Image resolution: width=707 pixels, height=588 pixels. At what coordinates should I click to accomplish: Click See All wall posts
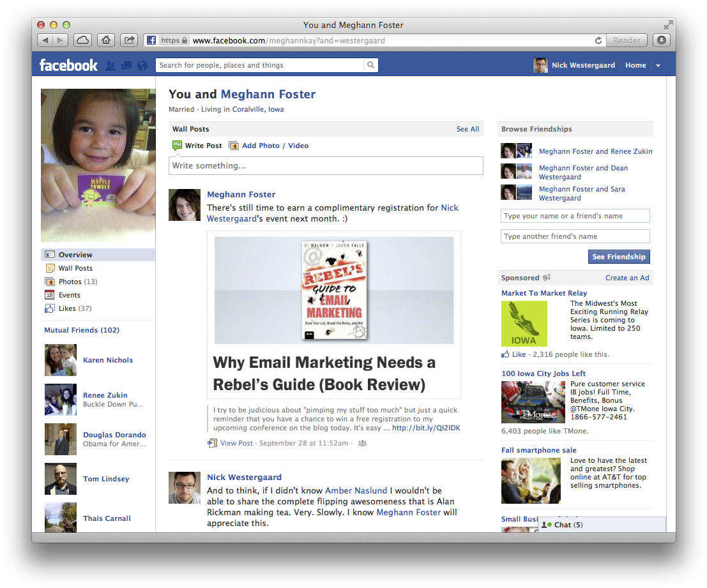point(468,129)
